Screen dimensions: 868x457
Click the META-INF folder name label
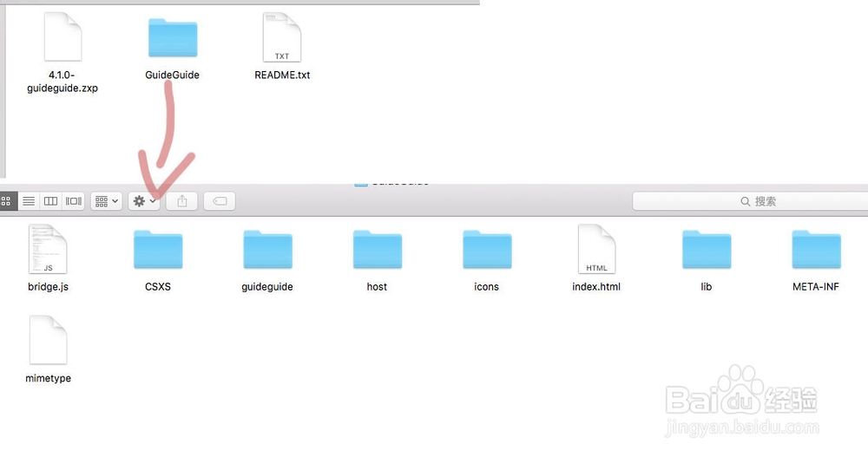pyautogui.click(x=815, y=286)
